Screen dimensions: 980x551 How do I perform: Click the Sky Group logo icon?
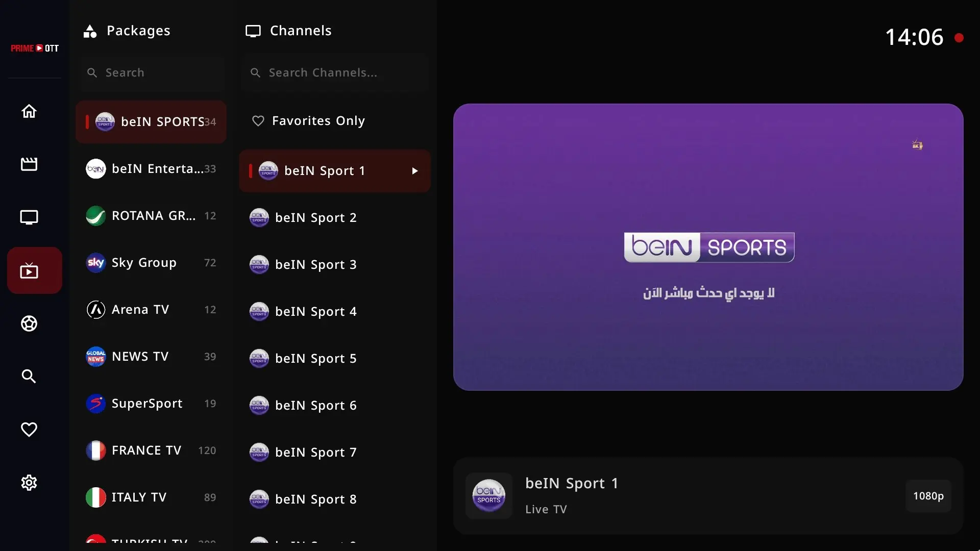point(96,263)
